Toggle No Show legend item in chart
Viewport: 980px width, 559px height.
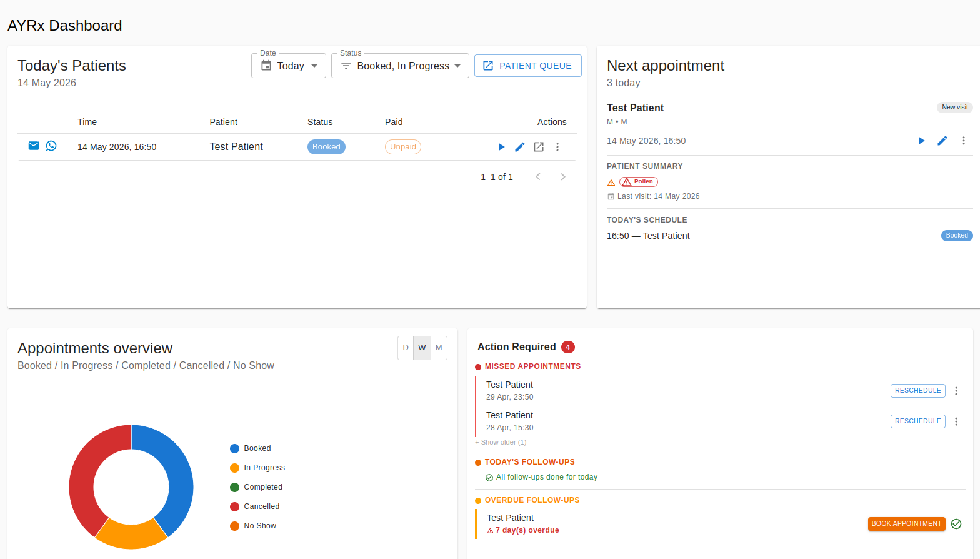(253, 526)
